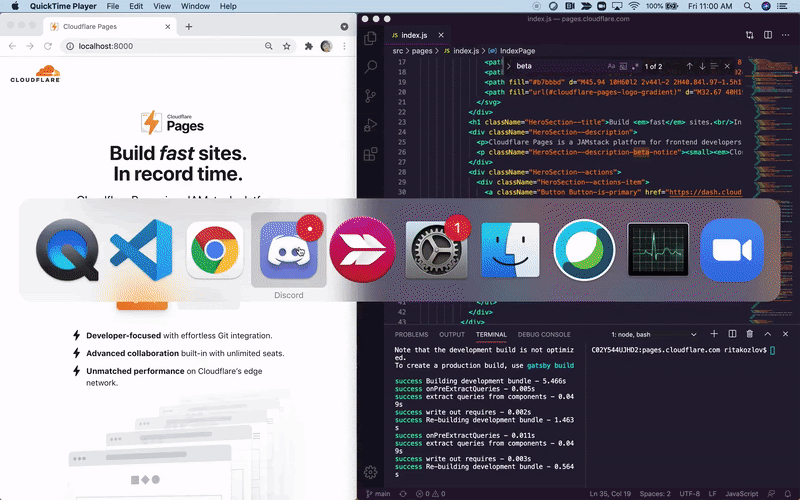This screenshot has height=500, width=800.
Task: Open the Spaces: 2 indentation selector
Action: [655, 493]
